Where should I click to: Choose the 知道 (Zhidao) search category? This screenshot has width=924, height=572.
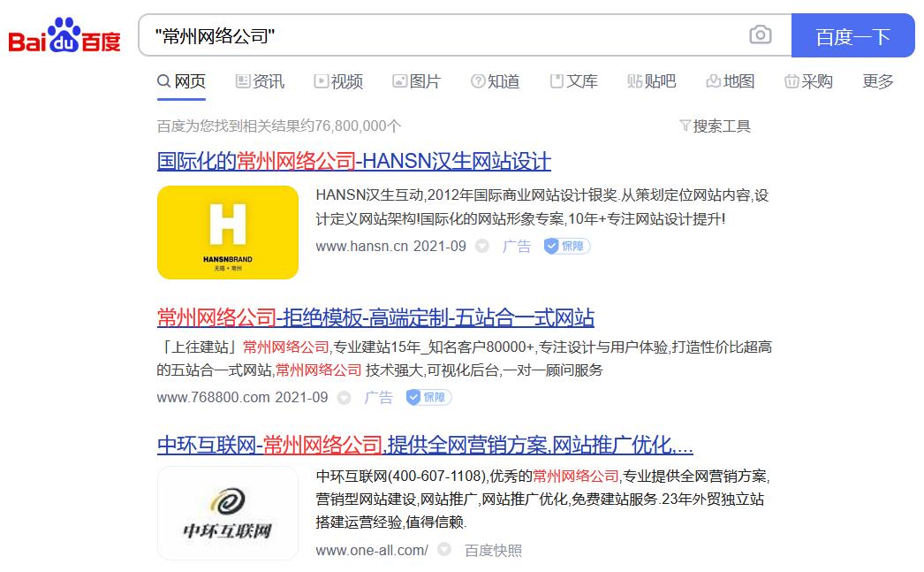pos(495,80)
